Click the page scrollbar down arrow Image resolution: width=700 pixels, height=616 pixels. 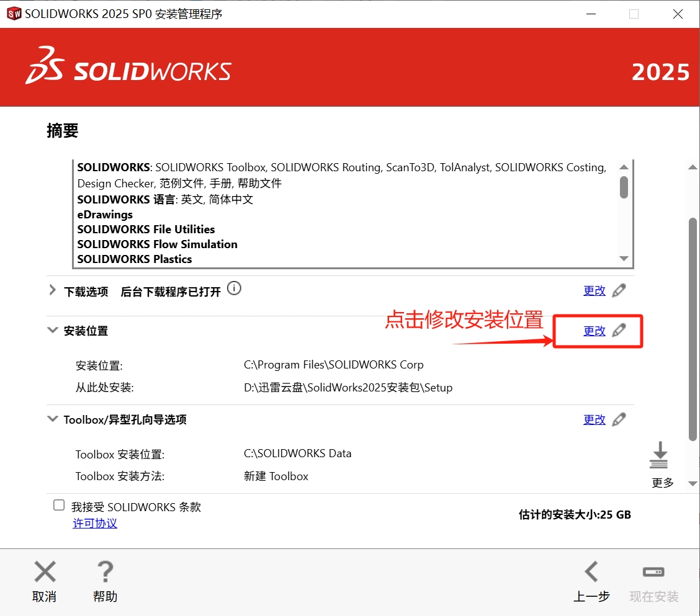[x=693, y=483]
